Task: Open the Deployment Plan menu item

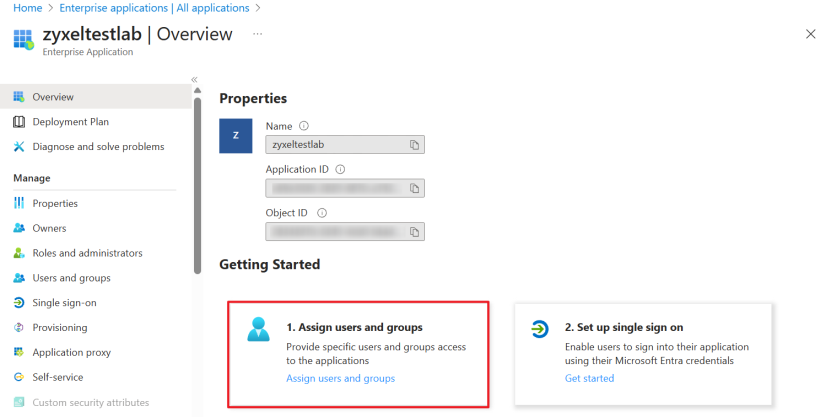Action: pyautogui.click(x=70, y=122)
